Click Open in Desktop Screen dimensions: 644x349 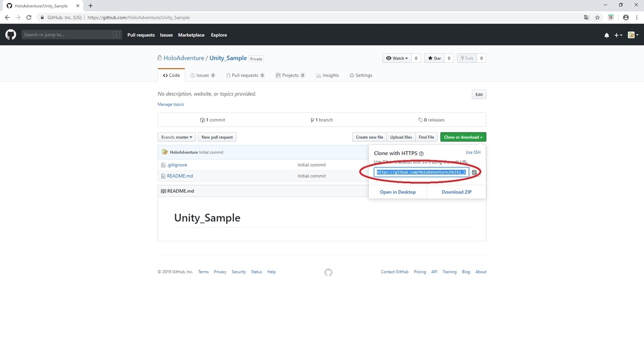pyautogui.click(x=398, y=192)
